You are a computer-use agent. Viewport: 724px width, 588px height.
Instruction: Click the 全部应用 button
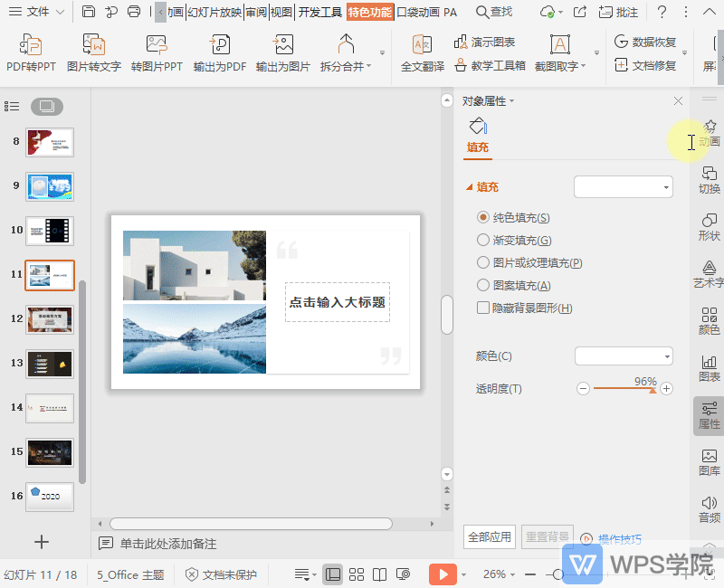[489, 536]
